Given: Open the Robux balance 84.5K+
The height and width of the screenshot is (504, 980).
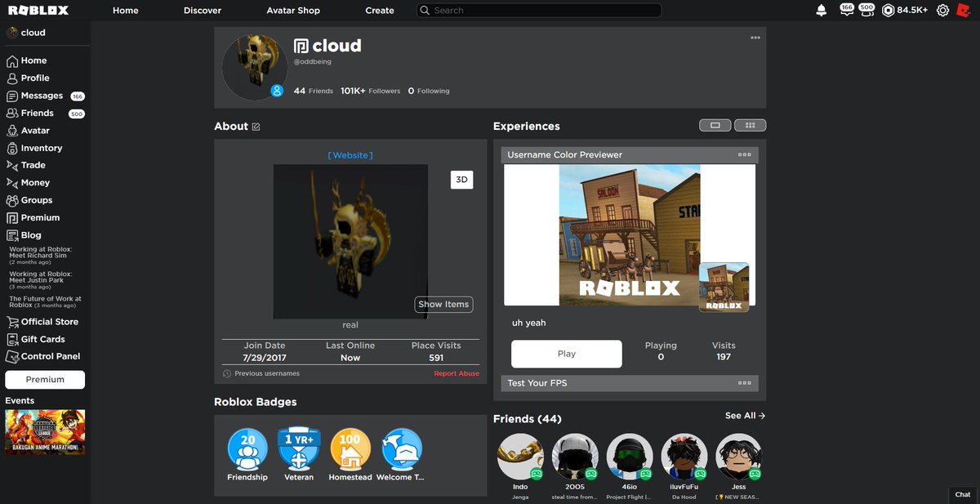Looking at the screenshot, I should [x=905, y=11].
